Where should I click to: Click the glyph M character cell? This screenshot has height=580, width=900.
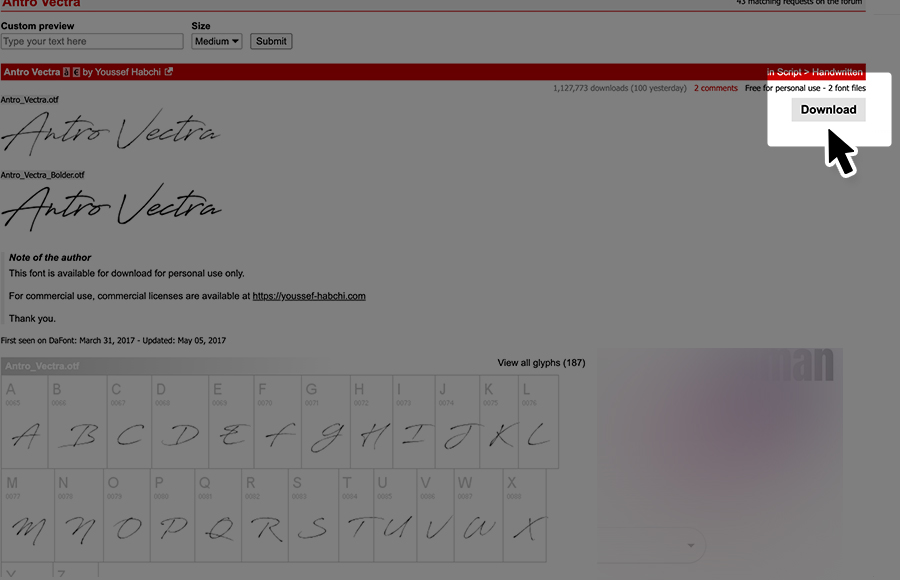(x=27, y=515)
